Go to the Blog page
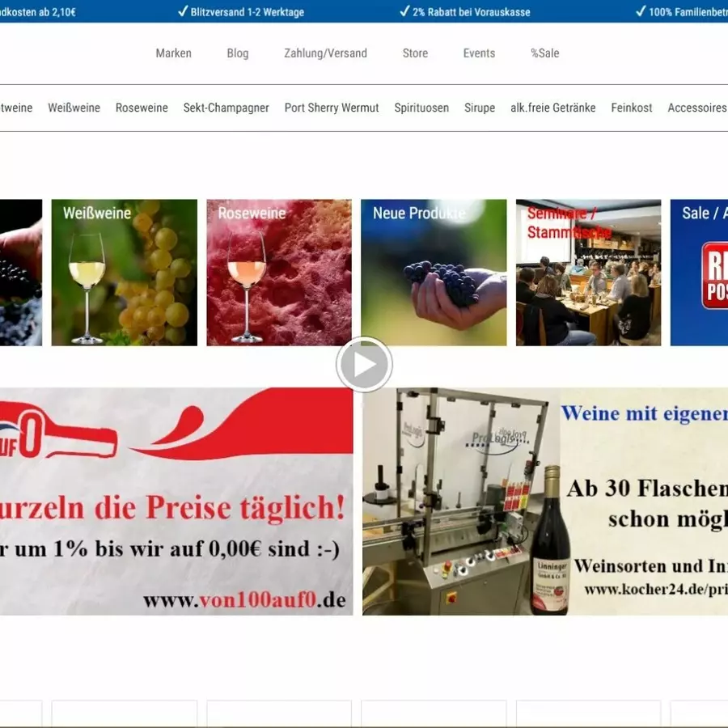 [x=238, y=53]
